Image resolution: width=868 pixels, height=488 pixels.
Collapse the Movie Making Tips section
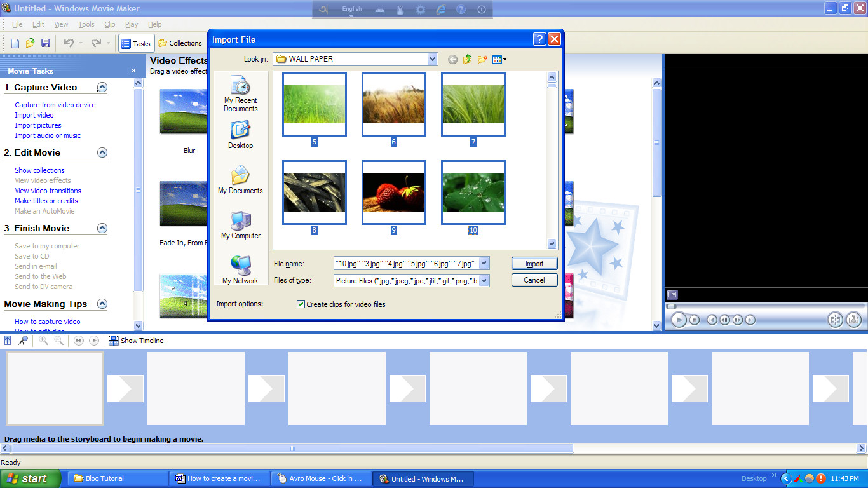coord(102,304)
